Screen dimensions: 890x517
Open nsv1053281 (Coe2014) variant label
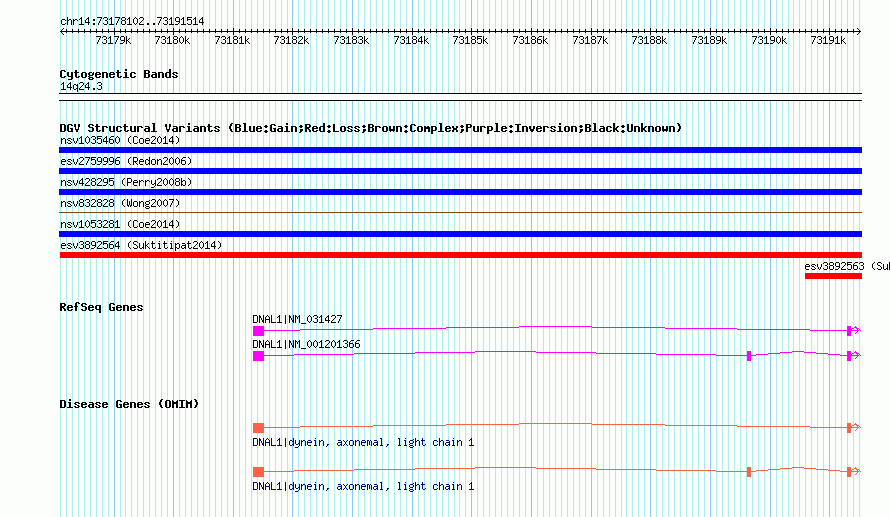coord(120,224)
